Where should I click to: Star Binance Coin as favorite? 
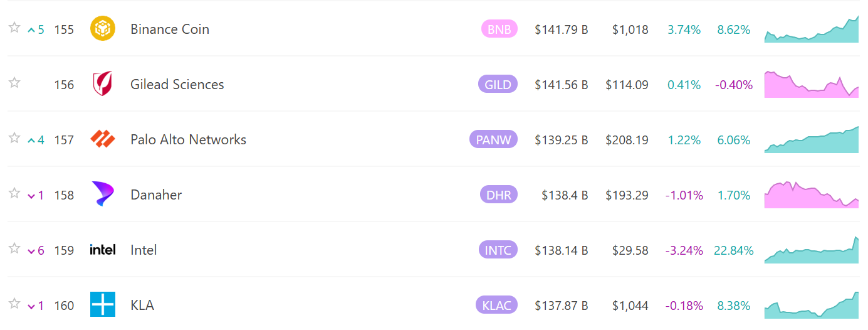pos(14,28)
